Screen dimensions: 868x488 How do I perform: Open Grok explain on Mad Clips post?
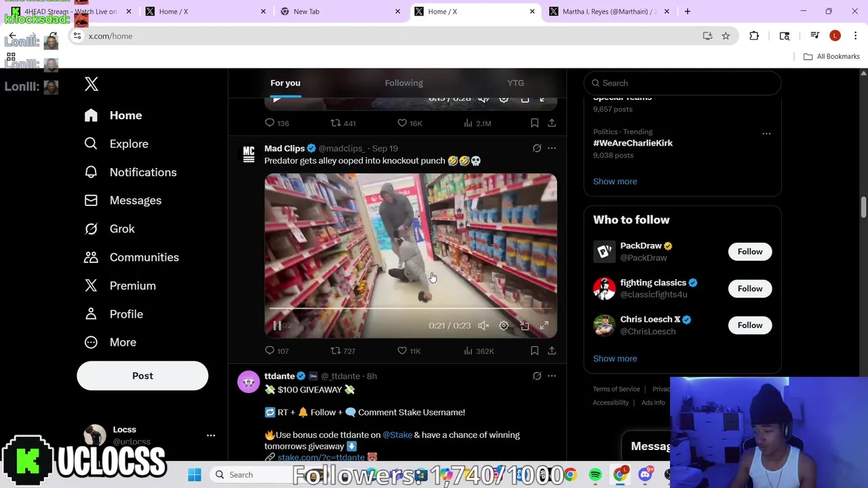(x=537, y=148)
